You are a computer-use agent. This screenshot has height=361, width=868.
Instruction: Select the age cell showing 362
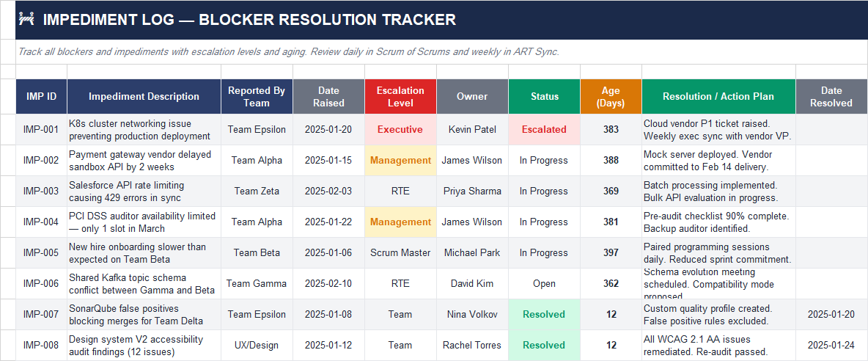[x=611, y=283]
